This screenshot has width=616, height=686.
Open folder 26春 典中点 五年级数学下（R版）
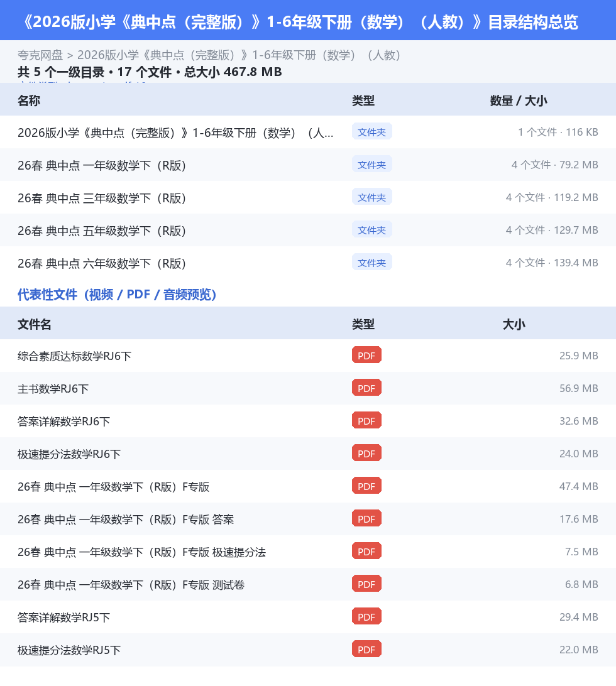pyautogui.click(x=102, y=231)
